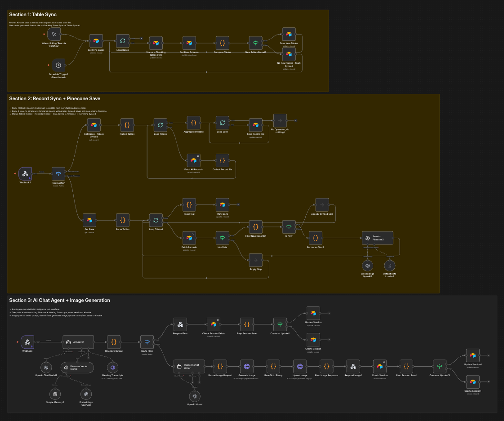Open the Route Action switch node
Image resolution: width=504 pixels, height=421 pixels.
coord(58,174)
